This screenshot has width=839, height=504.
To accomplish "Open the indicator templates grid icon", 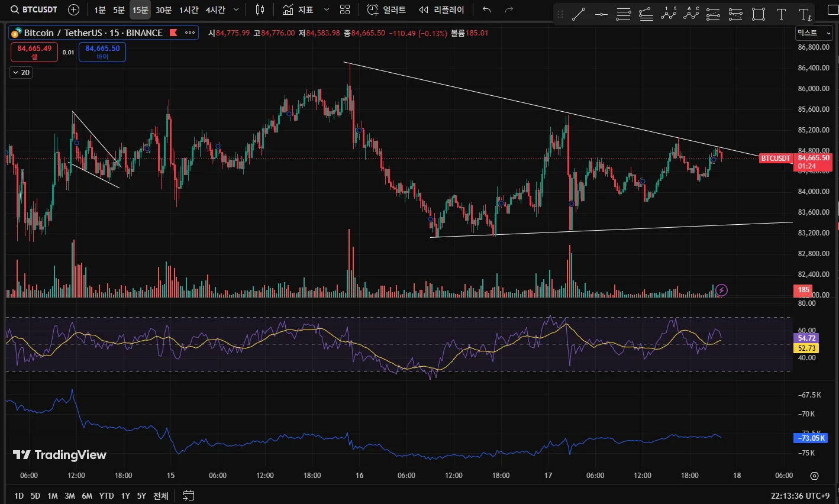I will pos(345,9).
